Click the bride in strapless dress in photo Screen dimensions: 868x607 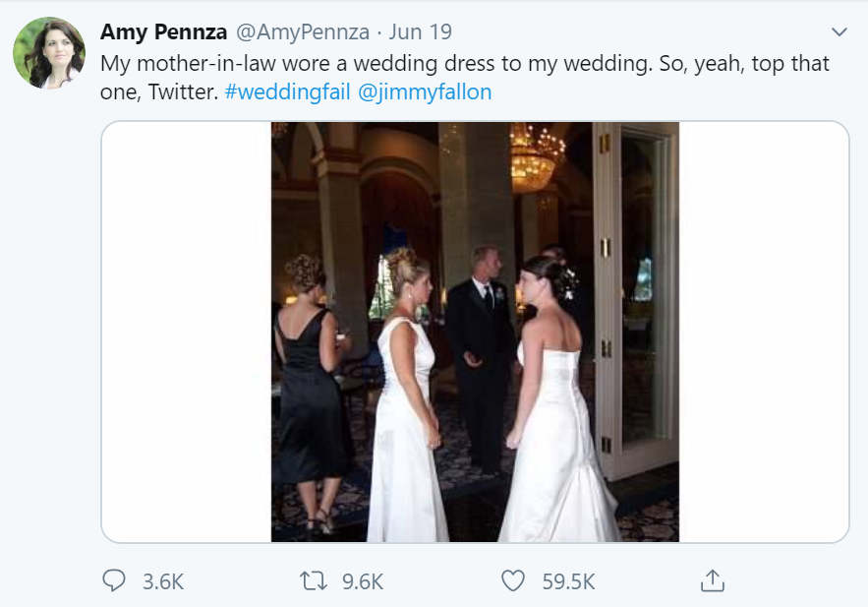(555, 413)
